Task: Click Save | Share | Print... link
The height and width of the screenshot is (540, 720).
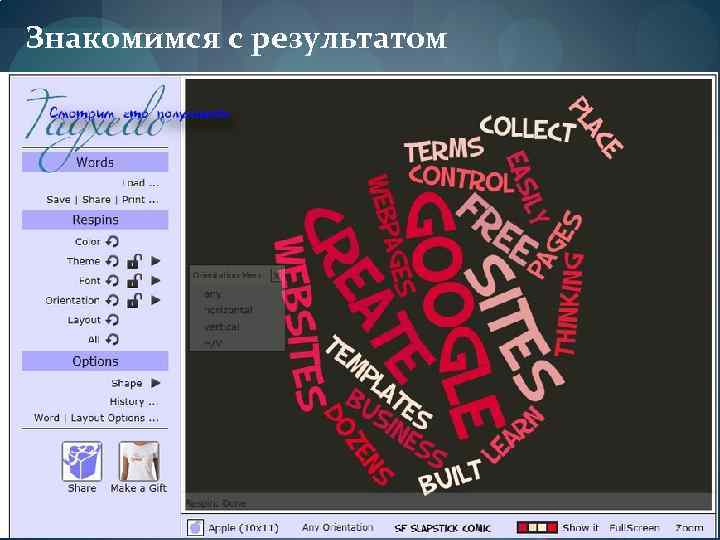Action: click(102, 200)
